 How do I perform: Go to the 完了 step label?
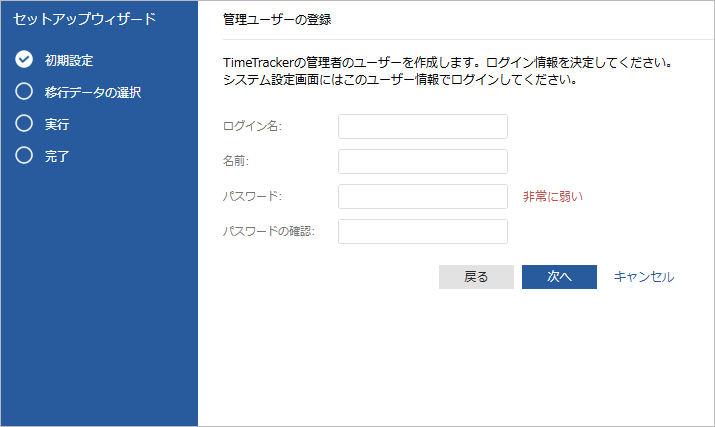click(x=57, y=156)
